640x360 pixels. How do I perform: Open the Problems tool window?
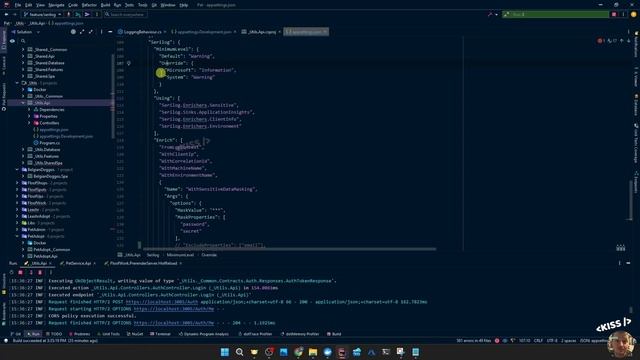click(79, 334)
